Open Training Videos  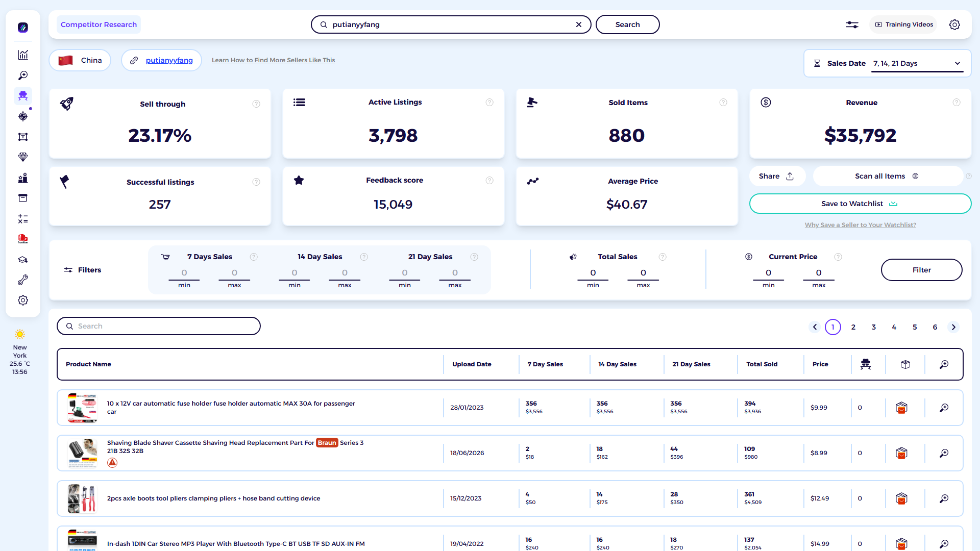click(x=903, y=24)
